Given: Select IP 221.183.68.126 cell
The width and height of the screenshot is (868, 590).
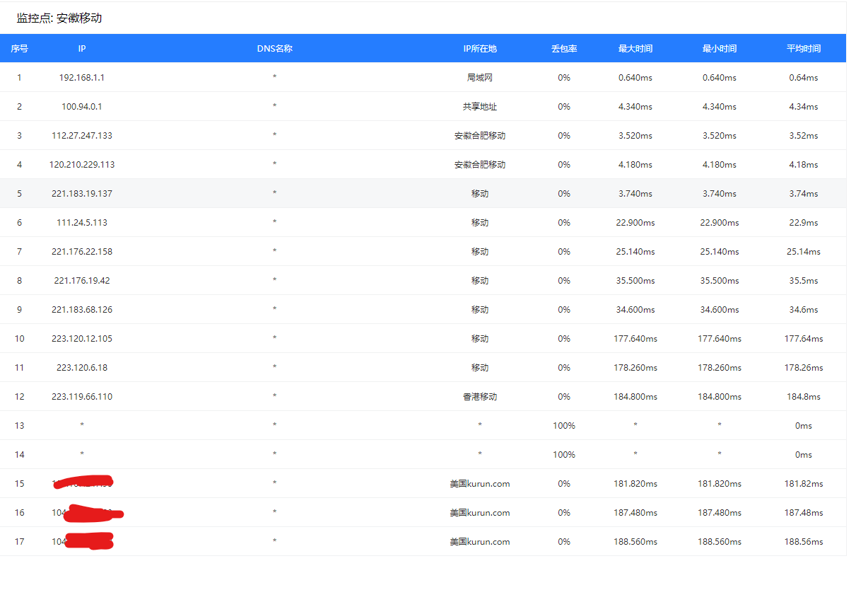Looking at the screenshot, I should click(82, 310).
